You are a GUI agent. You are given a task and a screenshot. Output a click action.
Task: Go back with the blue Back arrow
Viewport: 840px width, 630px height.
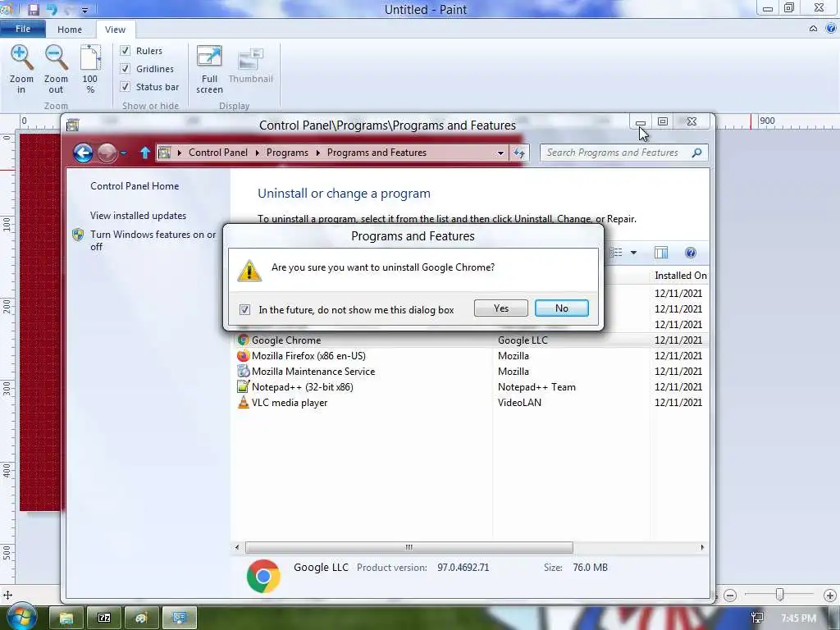83,153
